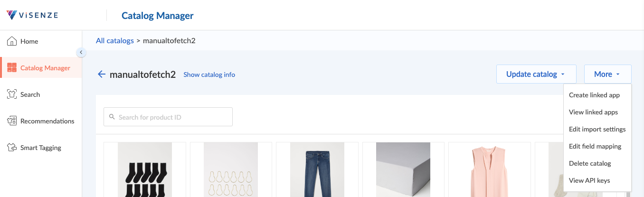This screenshot has width=644, height=197.
Task: Open View API keys
Action: (x=589, y=180)
